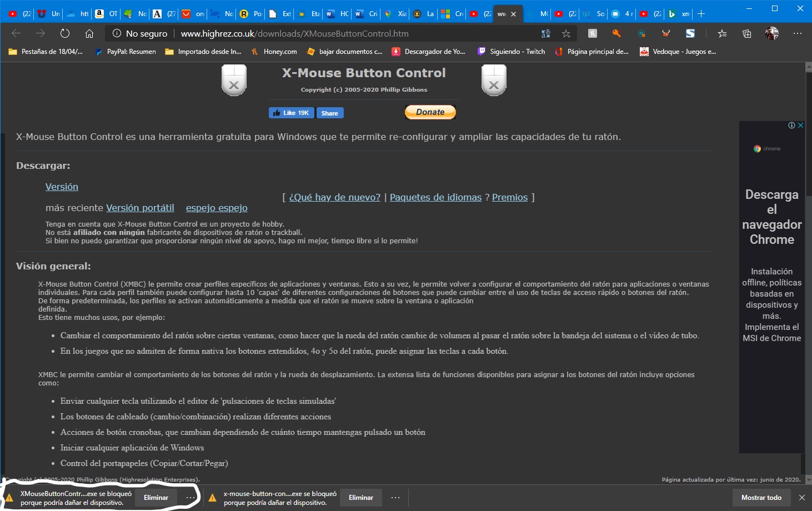812x511 pixels.
Task: Click the warning icon beside x-mouse-button-con....exe
Action: coord(212,498)
